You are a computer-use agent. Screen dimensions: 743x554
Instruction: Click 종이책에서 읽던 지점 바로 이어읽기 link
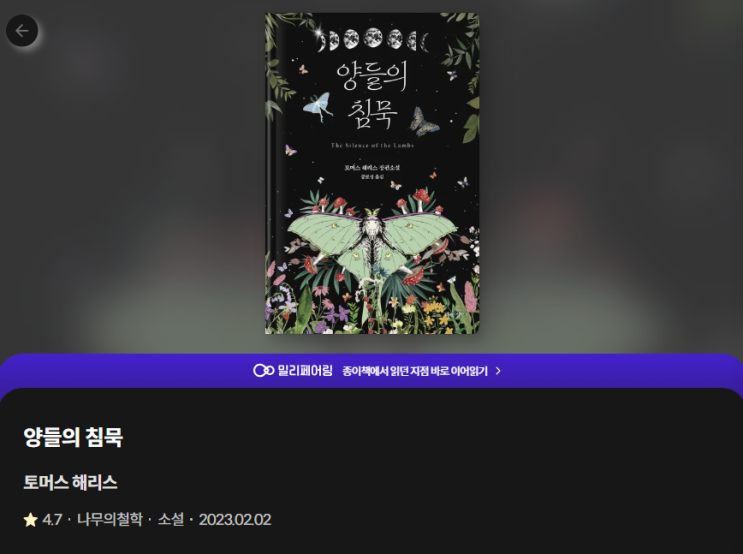point(415,371)
